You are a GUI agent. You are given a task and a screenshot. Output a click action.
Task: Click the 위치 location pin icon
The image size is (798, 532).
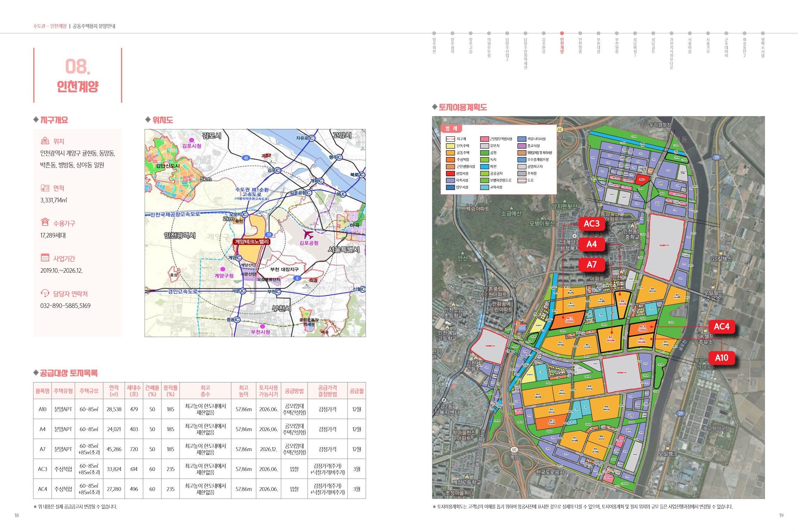[45, 141]
